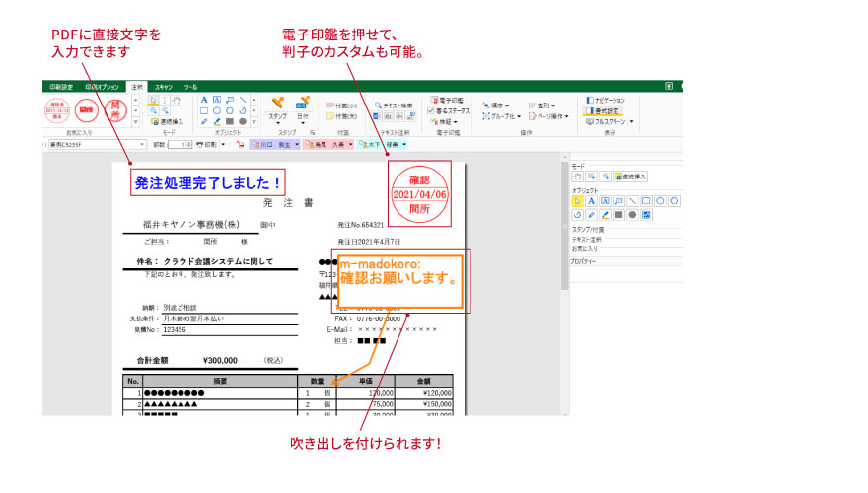Activate the pointer selection mode in ribbon
868x493 pixels.
[x=153, y=101]
